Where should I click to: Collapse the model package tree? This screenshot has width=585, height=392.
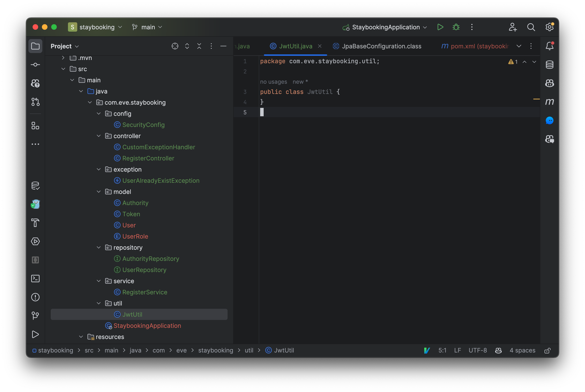[98, 192]
